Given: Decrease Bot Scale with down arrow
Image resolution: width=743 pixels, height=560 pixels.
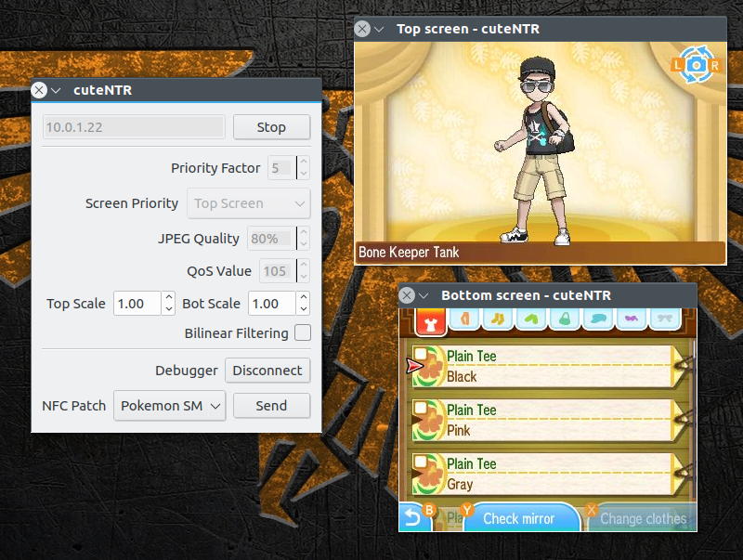Looking at the screenshot, I should [x=304, y=309].
